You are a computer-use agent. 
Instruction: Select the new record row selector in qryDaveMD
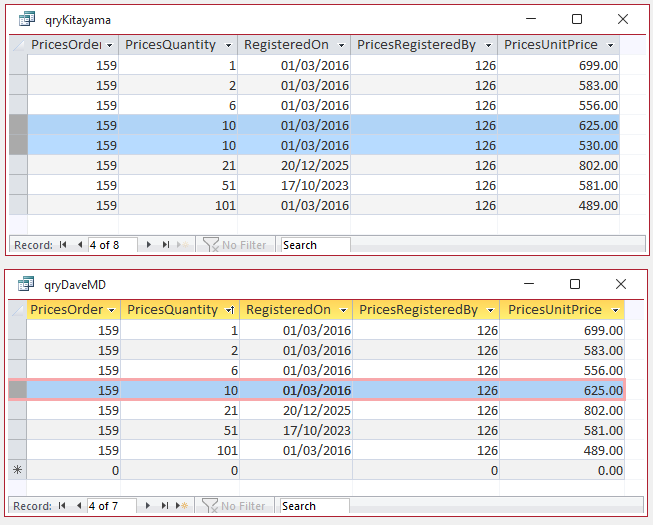click(18, 470)
